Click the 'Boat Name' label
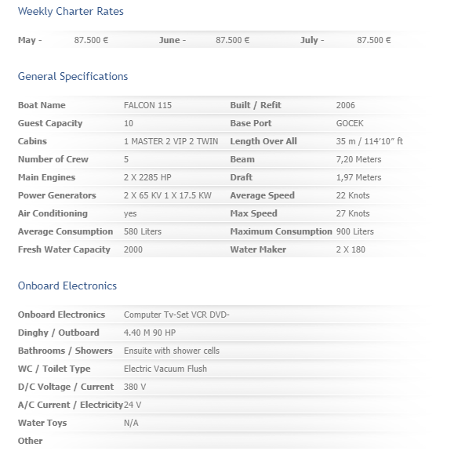The height and width of the screenshot is (451, 476). (x=42, y=105)
